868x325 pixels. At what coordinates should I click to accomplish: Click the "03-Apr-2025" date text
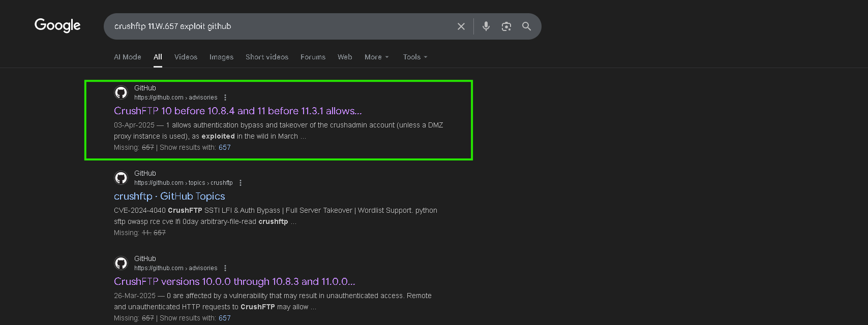(x=134, y=125)
